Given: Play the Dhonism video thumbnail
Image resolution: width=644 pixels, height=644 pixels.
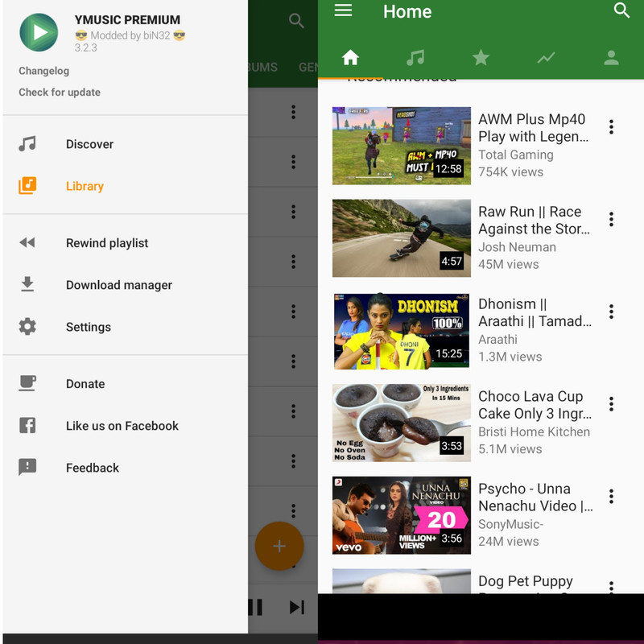Looking at the screenshot, I should [401, 331].
